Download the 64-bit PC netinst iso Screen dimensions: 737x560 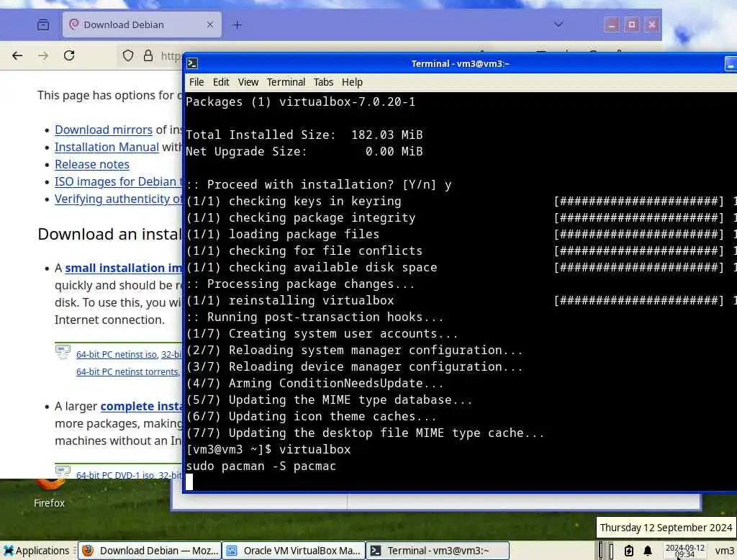pyautogui.click(x=117, y=355)
